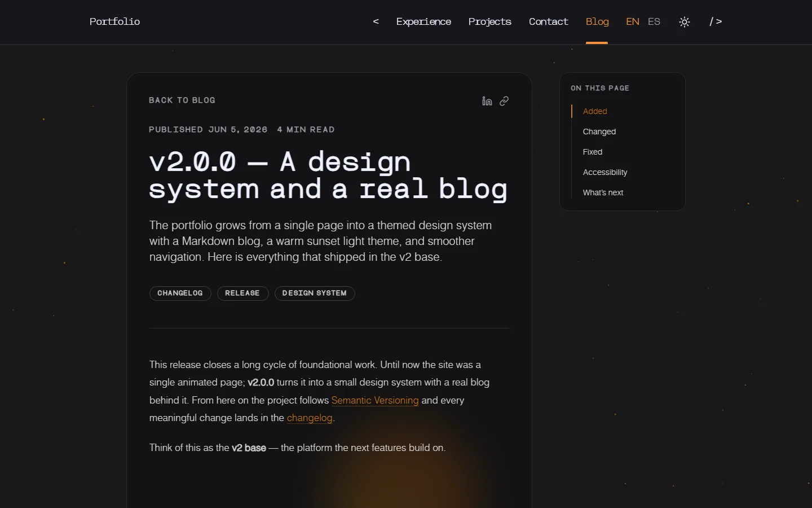Click the bold 'v2.0.0' text in the body
This screenshot has height=508, width=812.
point(261,382)
